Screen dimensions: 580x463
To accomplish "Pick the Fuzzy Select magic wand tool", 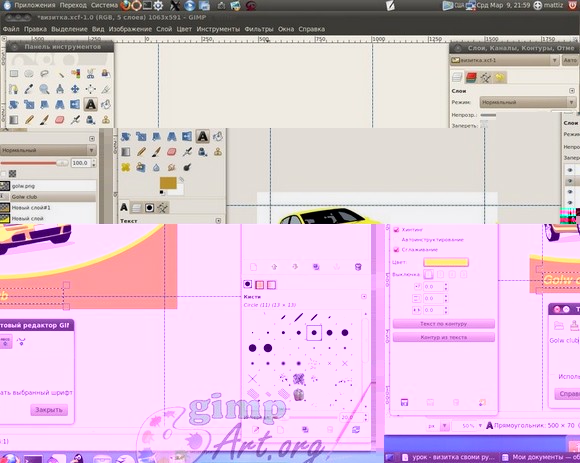I will (60, 74).
